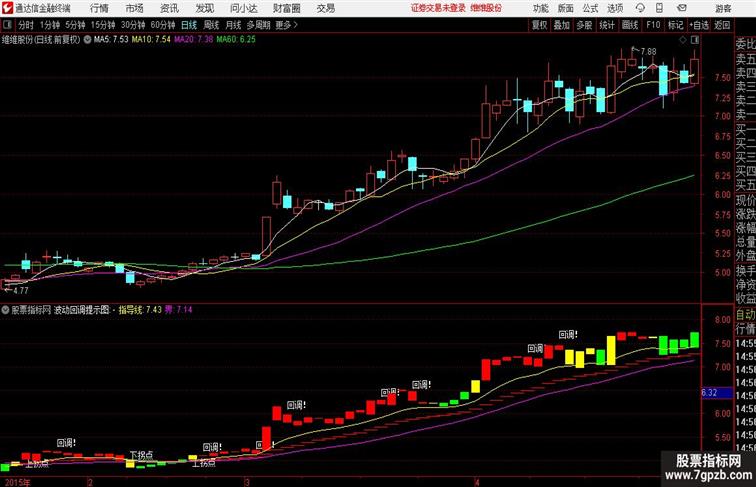Add stock with +自选 button
The image size is (756, 487).
pos(699,25)
